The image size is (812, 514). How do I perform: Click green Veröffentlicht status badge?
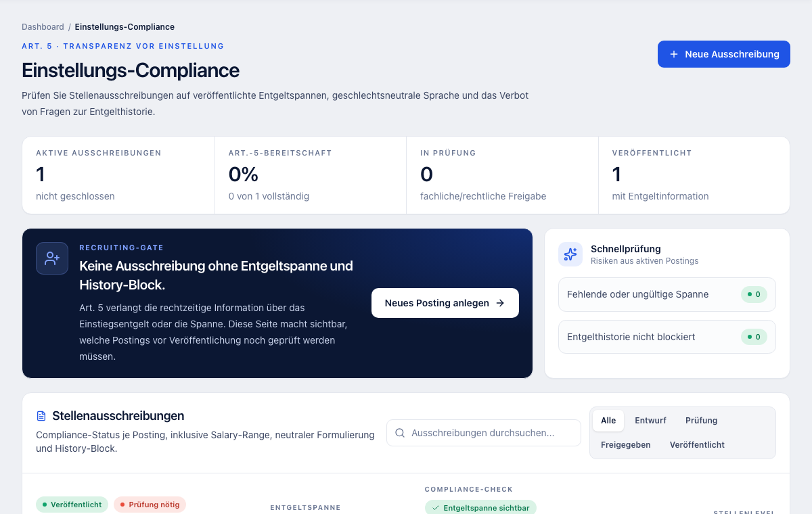coord(72,505)
